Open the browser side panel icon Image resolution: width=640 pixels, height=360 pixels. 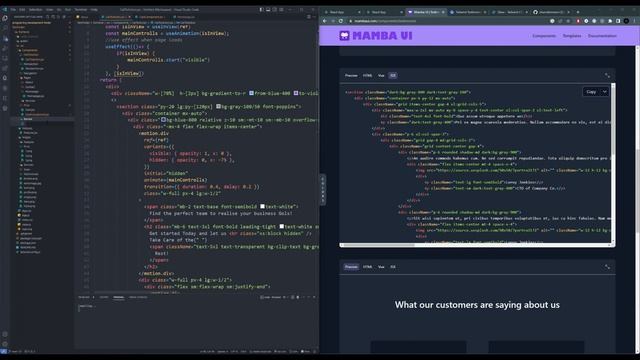[x=618, y=21]
